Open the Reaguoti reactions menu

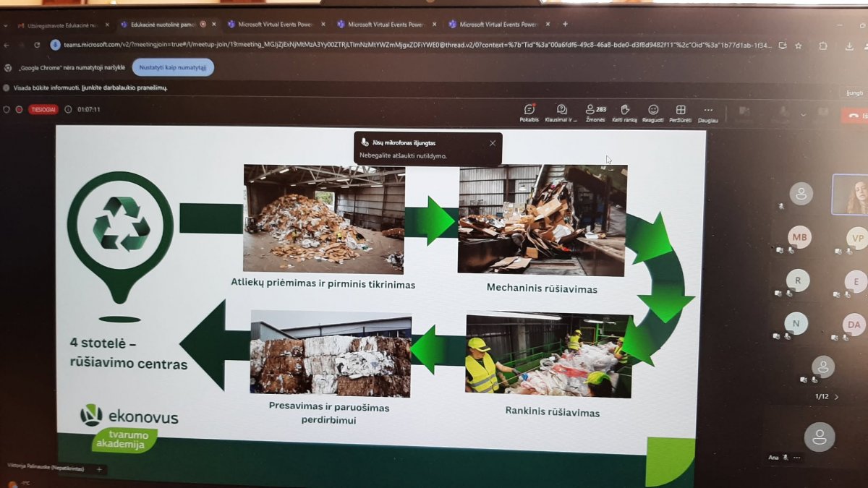tap(653, 112)
